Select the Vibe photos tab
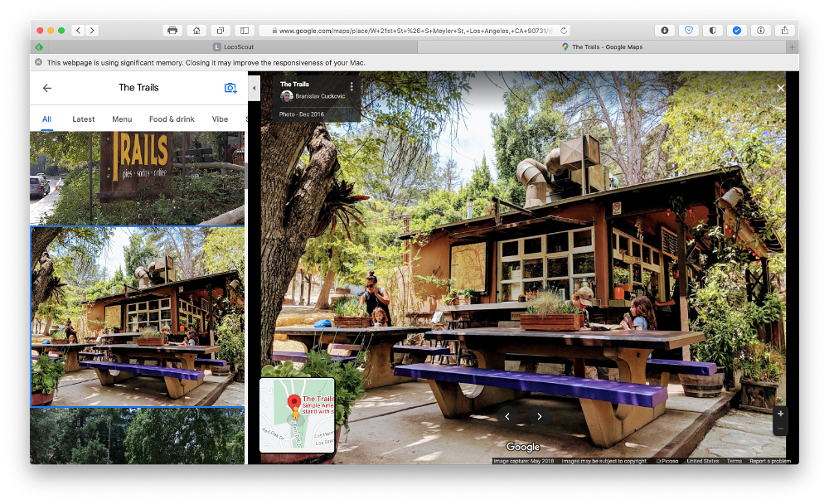The height and width of the screenshot is (504, 829). [220, 119]
